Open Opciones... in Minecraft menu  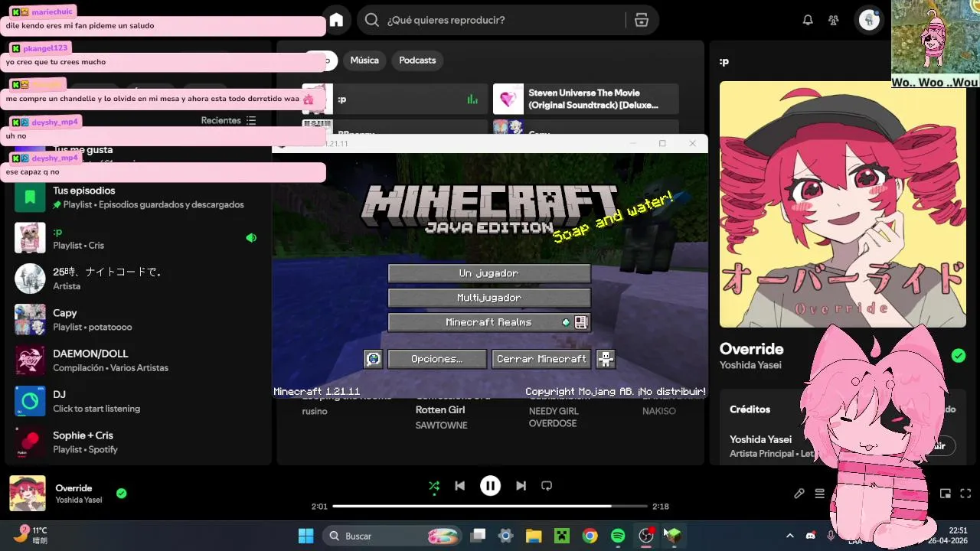click(x=437, y=359)
